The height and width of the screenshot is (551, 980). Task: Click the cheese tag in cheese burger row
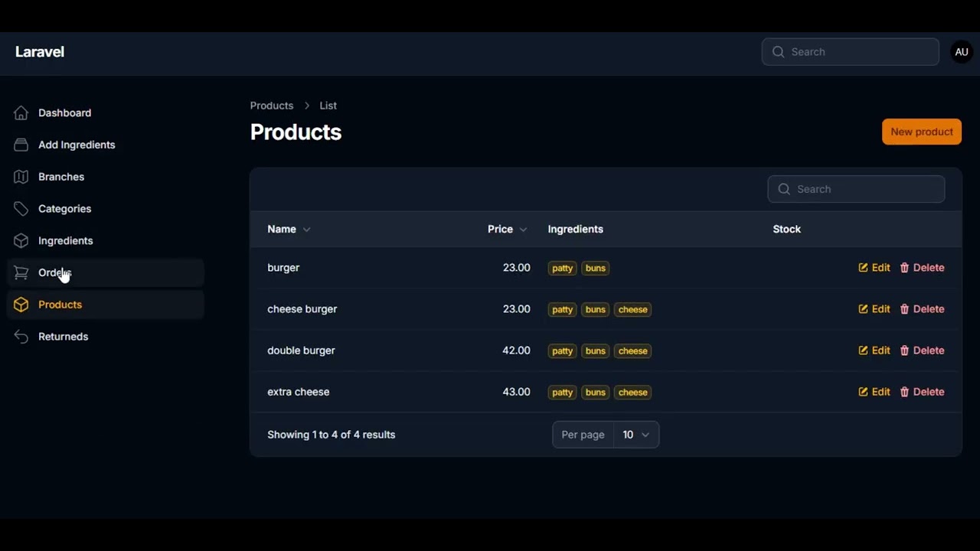pos(632,309)
